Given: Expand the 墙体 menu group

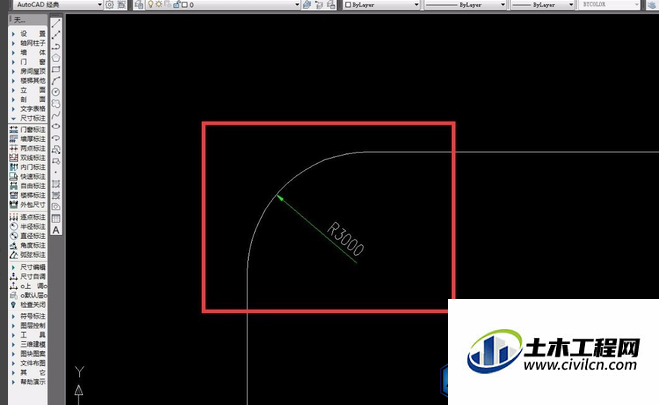Looking at the screenshot, I should 28,53.
